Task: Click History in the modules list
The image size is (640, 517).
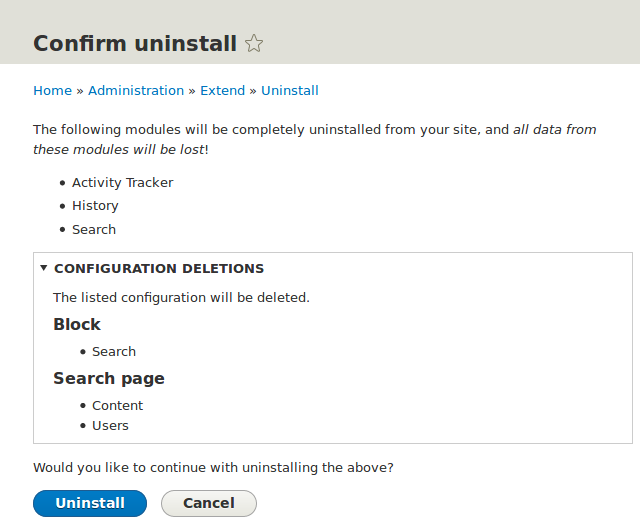Action: tap(95, 205)
